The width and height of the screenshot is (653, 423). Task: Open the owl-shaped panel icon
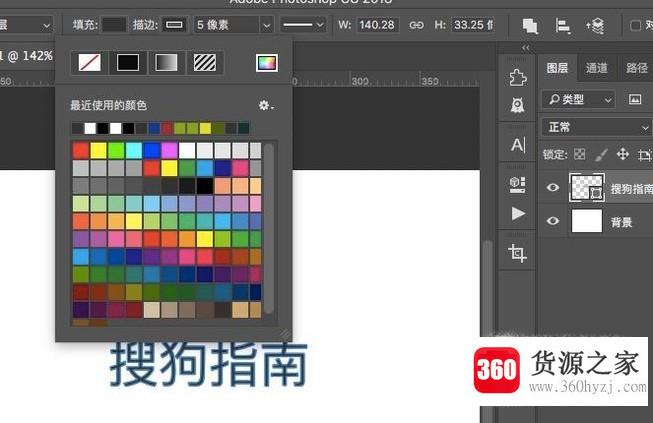517,105
